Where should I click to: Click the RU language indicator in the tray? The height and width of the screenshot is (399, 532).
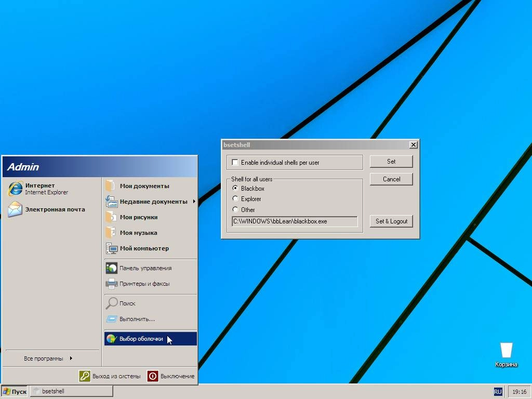pos(497,392)
